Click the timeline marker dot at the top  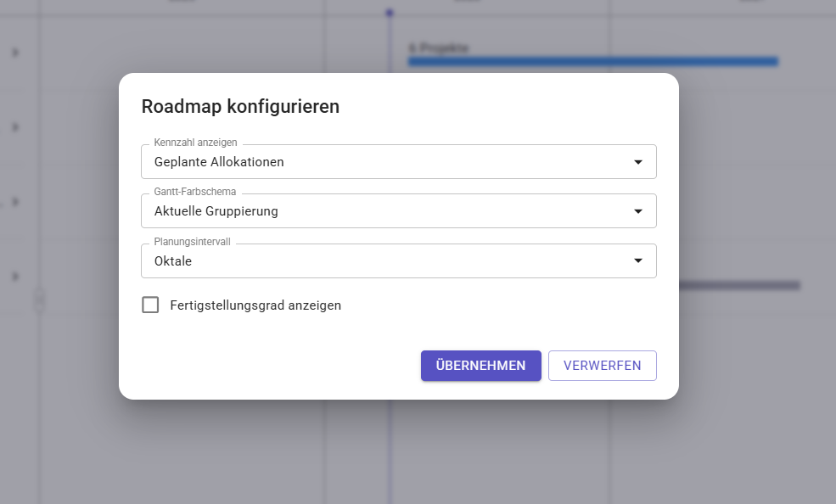390,12
